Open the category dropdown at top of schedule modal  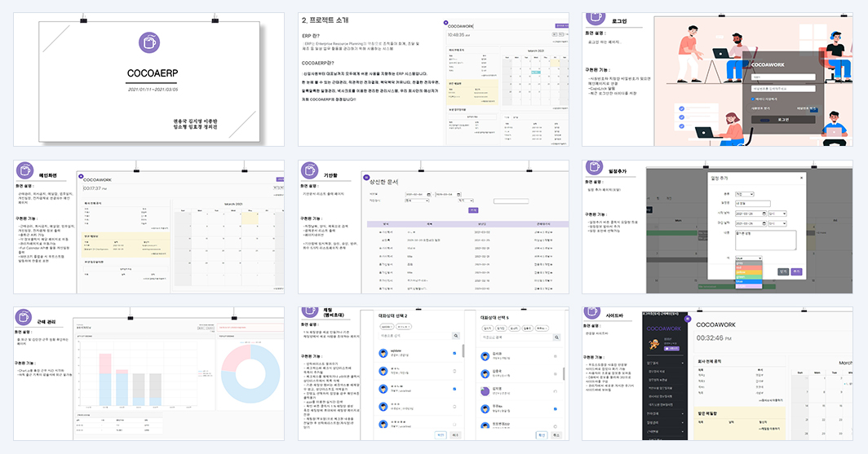pyautogui.click(x=744, y=194)
